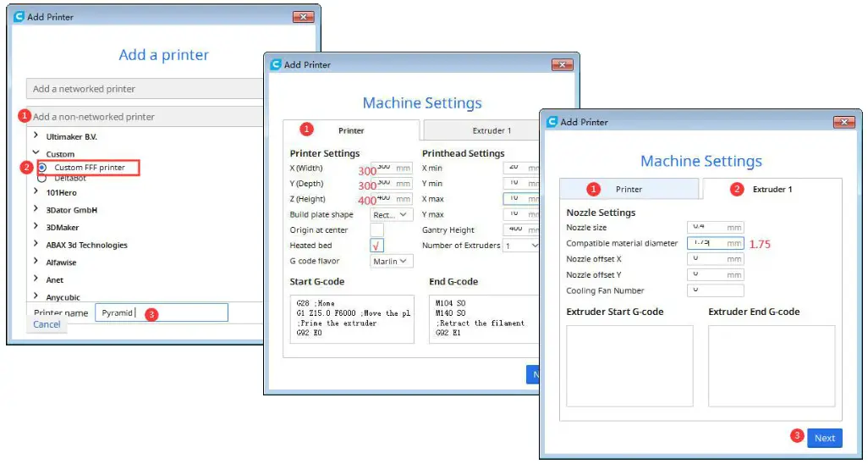Click the Gantry Height value field
The height and width of the screenshot is (464, 868).
click(x=521, y=229)
